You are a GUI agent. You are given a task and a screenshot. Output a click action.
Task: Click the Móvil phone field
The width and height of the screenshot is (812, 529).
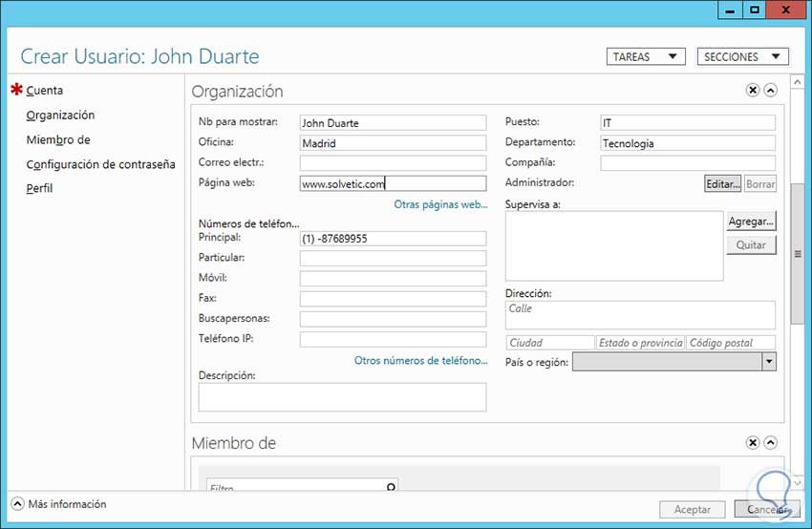point(393,279)
